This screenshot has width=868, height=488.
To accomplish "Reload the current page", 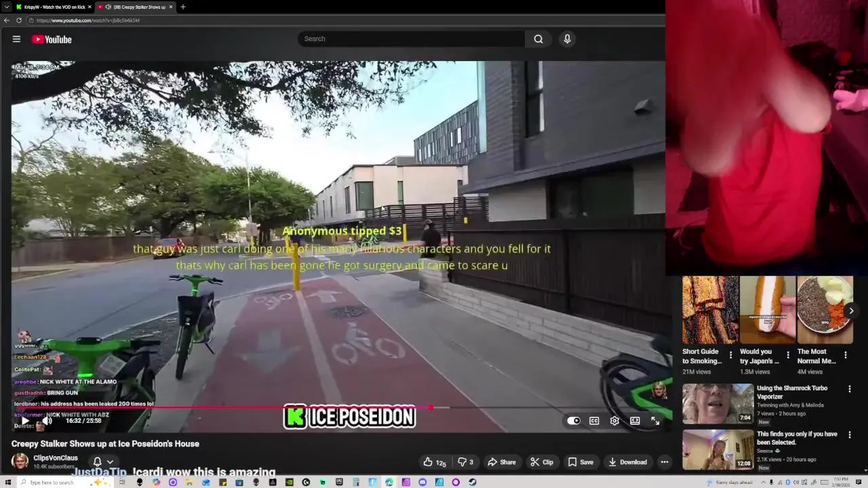I will click(19, 20).
